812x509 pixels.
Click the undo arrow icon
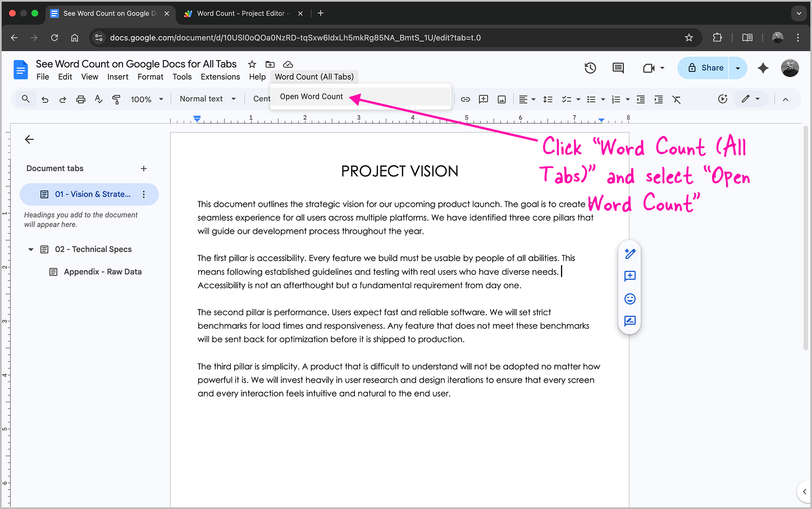pos(45,99)
